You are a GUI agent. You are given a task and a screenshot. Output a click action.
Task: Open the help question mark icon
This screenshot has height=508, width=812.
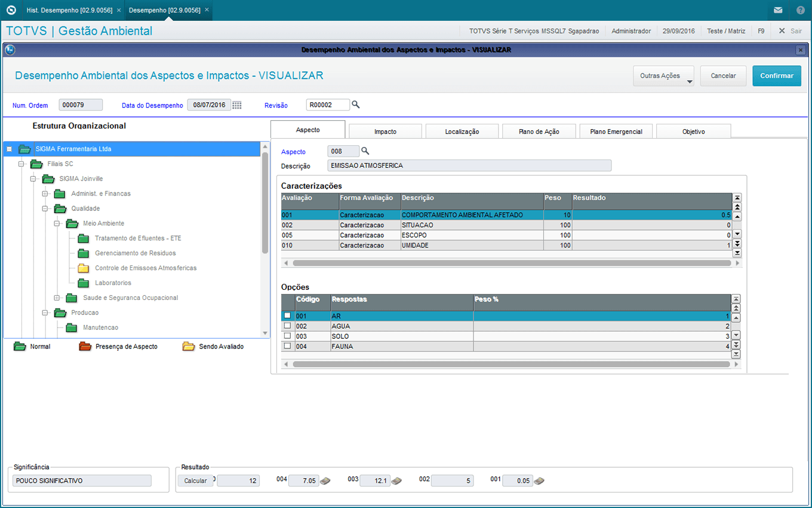(801, 10)
